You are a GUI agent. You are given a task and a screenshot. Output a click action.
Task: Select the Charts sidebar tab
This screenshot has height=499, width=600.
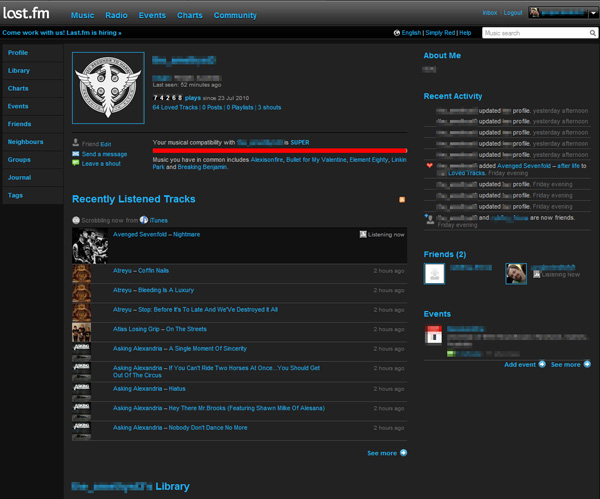33,88
